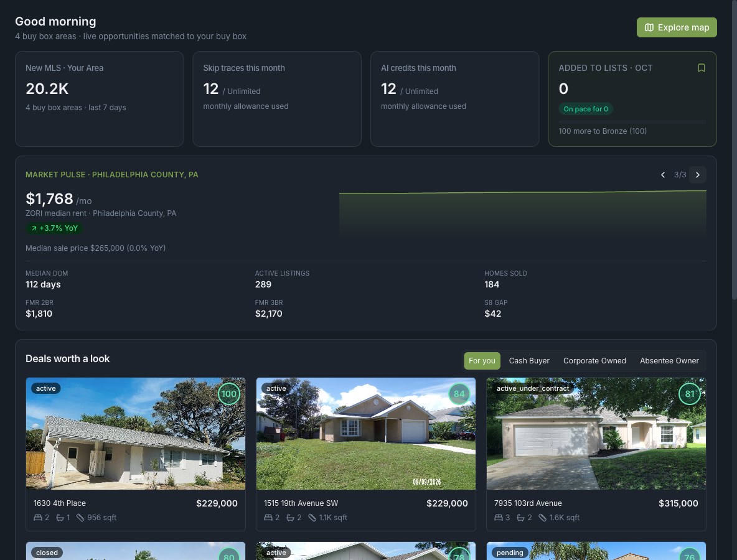Switch to Corporate Owned deals tab
The image size is (737, 560).
point(594,361)
